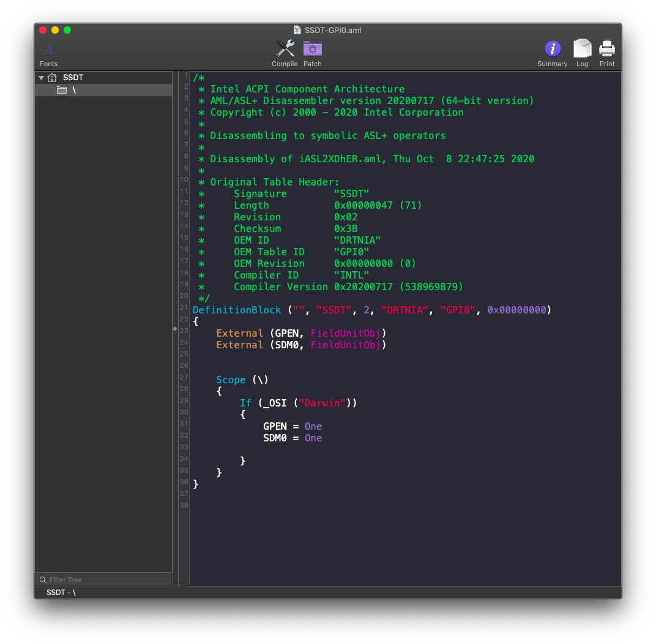
Task: Select the SSDT root tree item
Action: point(103,77)
